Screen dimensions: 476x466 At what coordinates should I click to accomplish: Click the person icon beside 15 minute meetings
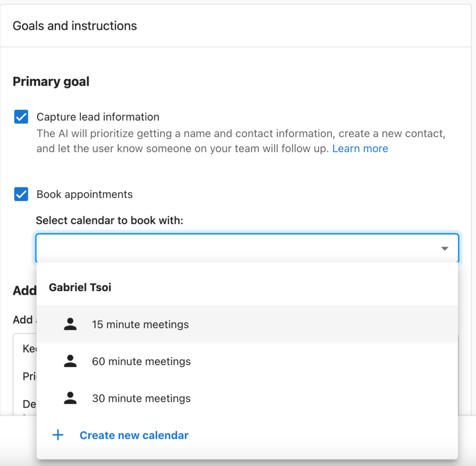pyautogui.click(x=70, y=324)
